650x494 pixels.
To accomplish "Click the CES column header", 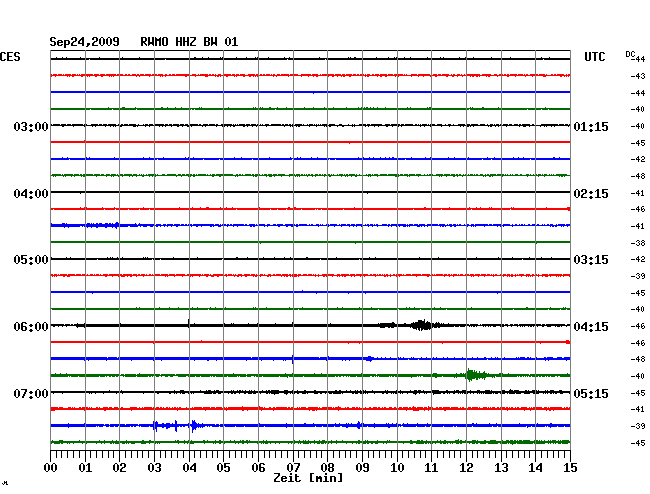I will (x=10, y=57).
